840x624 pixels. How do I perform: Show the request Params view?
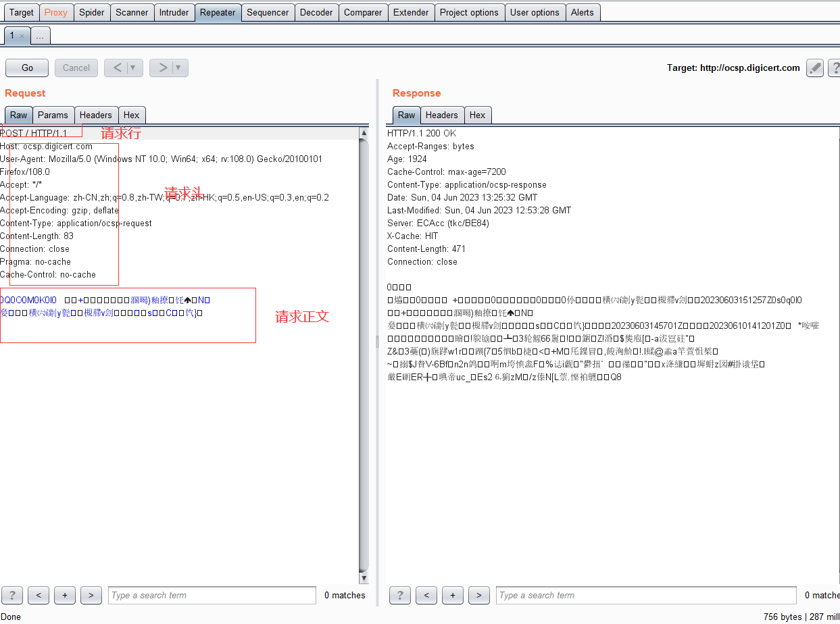click(x=53, y=115)
